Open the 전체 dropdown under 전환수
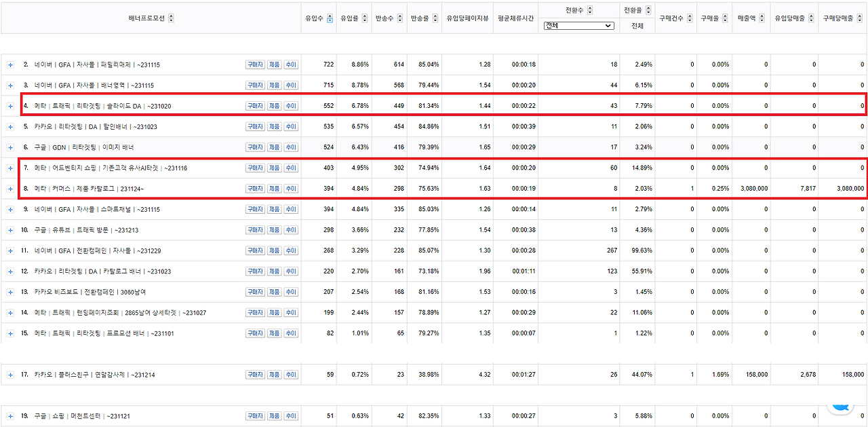This screenshot has height=427, width=868. 579,26
